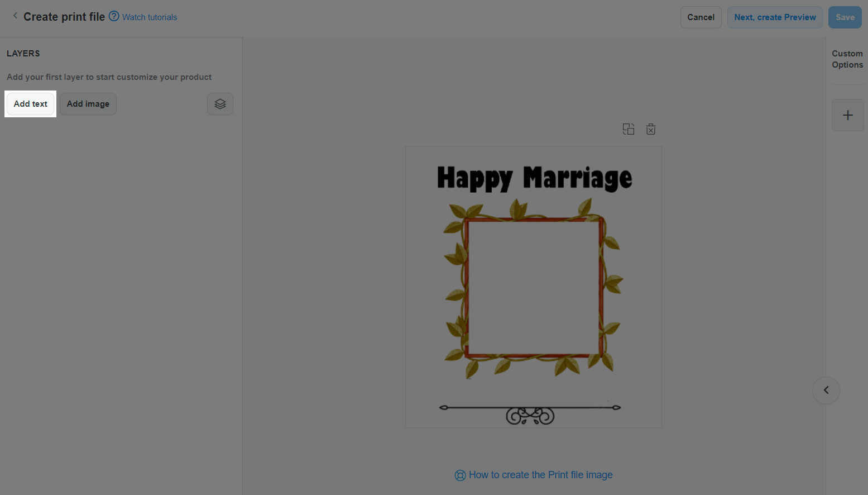Select the Happy Marriage print file canvas
Image resolution: width=868 pixels, height=495 pixels.
pyautogui.click(x=534, y=287)
